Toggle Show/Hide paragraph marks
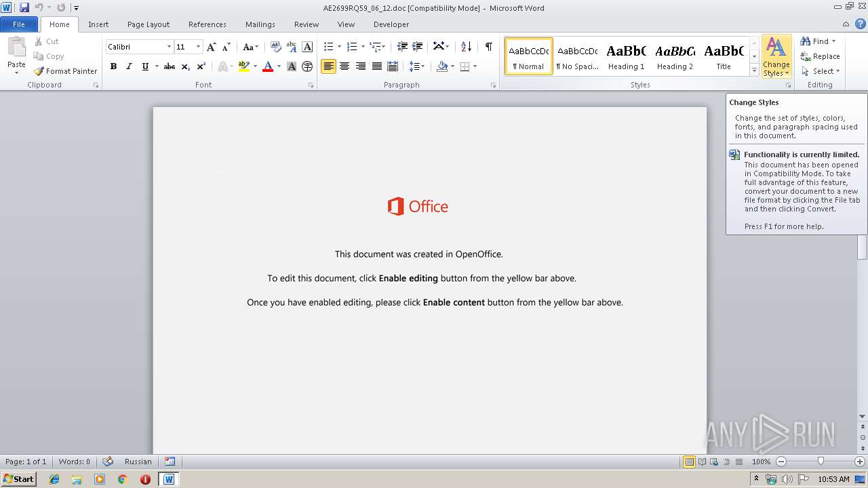The width and height of the screenshot is (868, 488). 488,47
